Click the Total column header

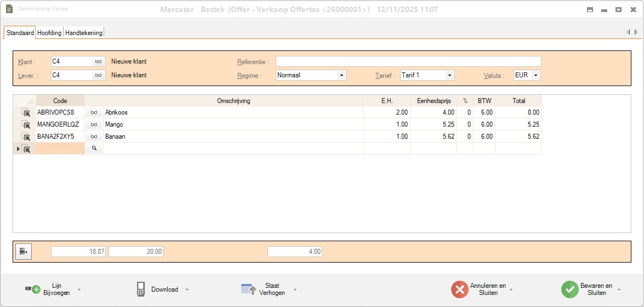(518, 101)
